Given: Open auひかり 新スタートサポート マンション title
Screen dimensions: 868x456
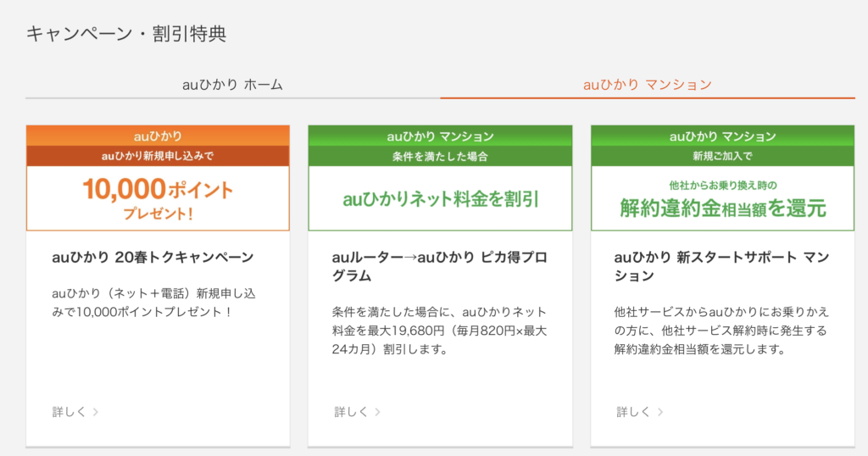Looking at the screenshot, I should 722,266.
